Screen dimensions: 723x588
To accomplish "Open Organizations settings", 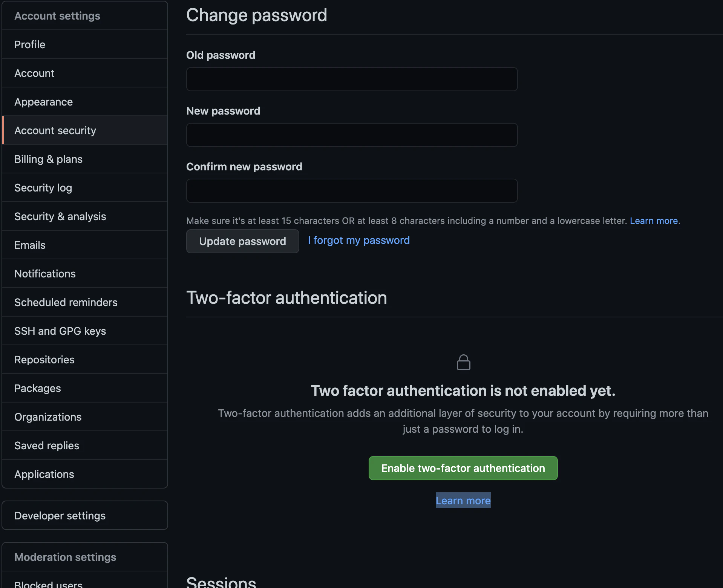I will 85,417.
